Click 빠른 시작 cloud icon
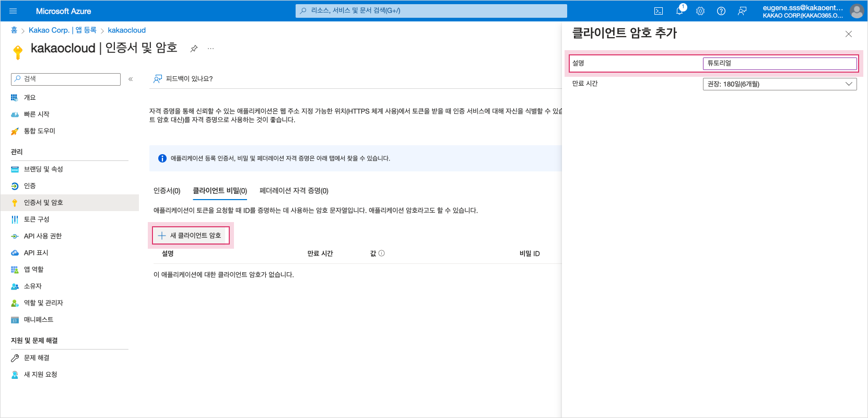 coord(15,114)
